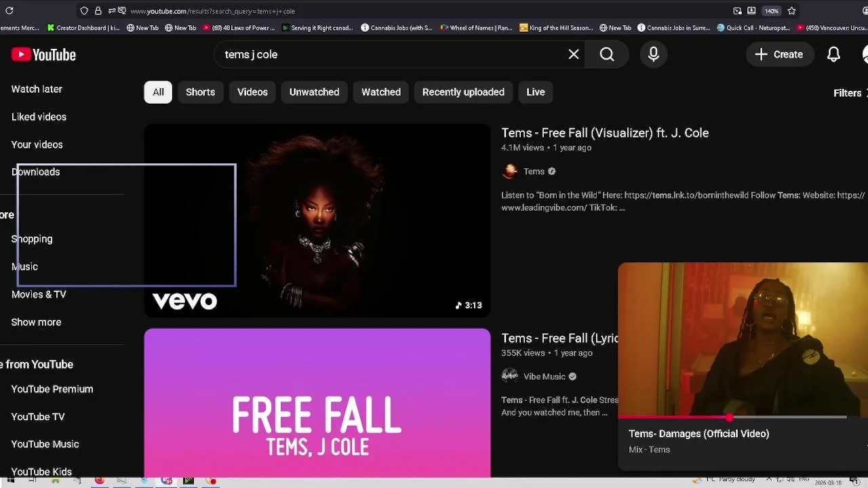Open the Vibe Music channel avatar icon

509,376
